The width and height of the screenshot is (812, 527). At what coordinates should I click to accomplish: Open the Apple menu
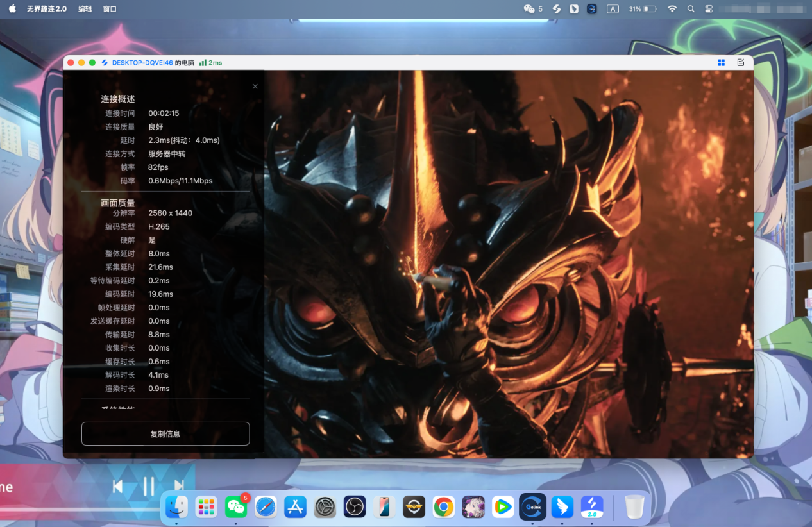click(x=12, y=9)
